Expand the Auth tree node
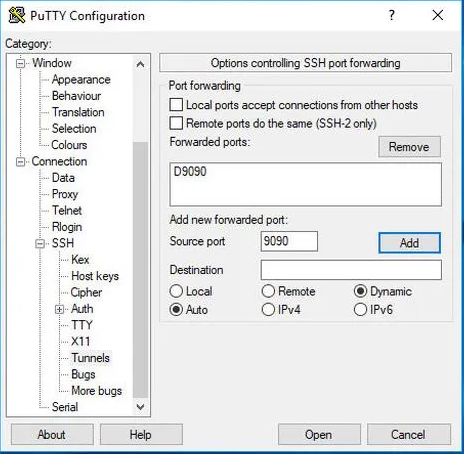This screenshot has width=464, height=454. pyautogui.click(x=59, y=309)
